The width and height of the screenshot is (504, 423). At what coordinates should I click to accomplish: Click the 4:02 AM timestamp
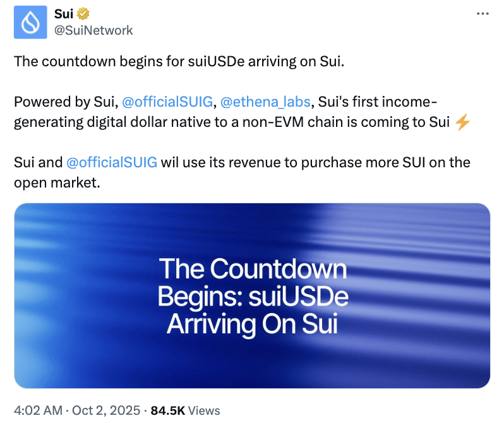pyautogui.click(x=37, y=410)
